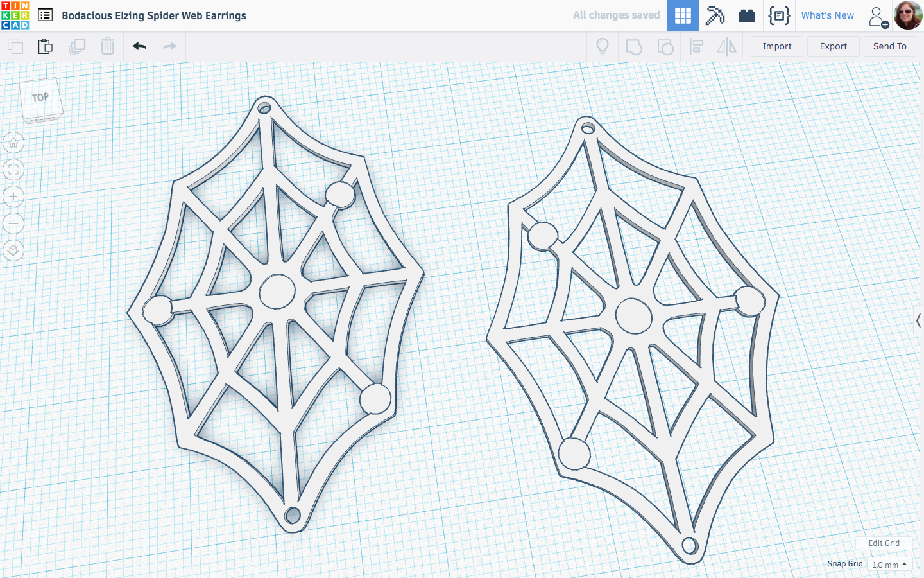Click the Fit all in view icon

(13, 170)
